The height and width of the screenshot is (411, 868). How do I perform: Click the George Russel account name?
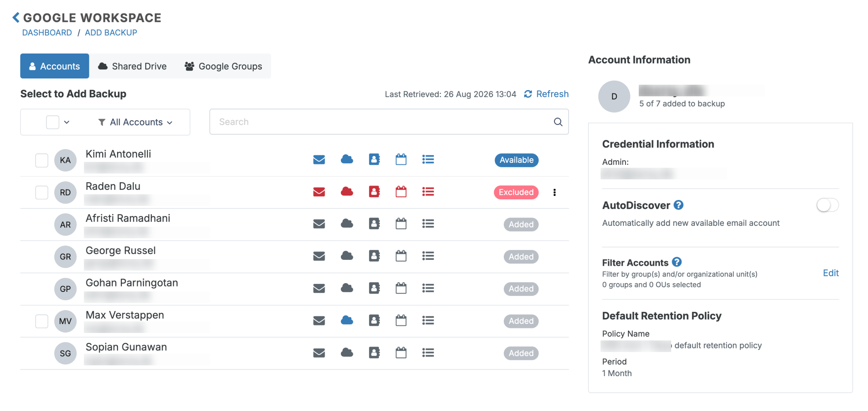click(120, 250)
